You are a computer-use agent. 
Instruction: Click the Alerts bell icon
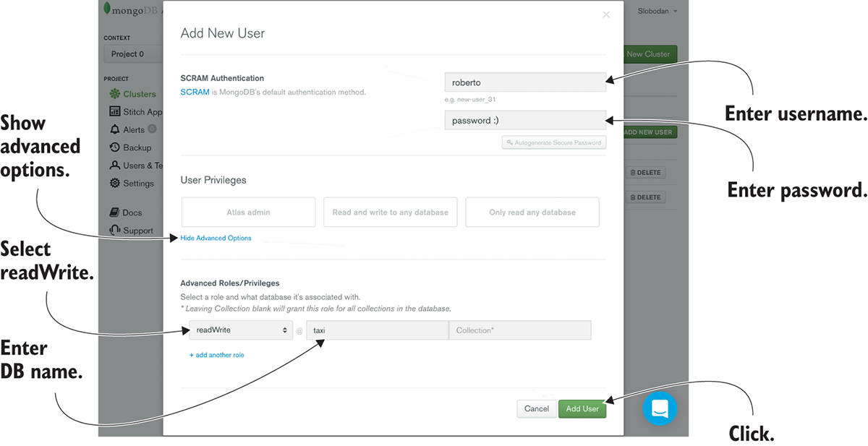pos(114,130)
